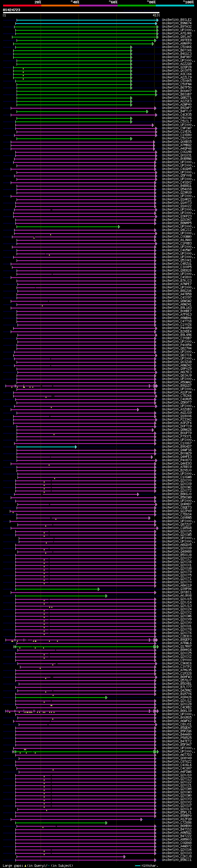Open hit UniRef100_A7QJR6
This screenshot has width=197, height=868.
176,34
